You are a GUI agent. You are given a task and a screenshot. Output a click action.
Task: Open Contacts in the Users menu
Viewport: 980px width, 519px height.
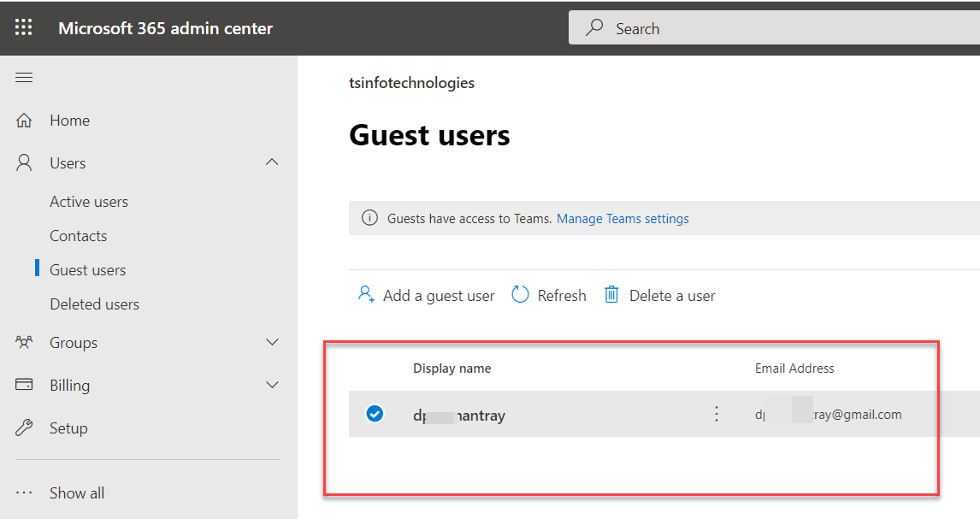(x=79, y=236)
